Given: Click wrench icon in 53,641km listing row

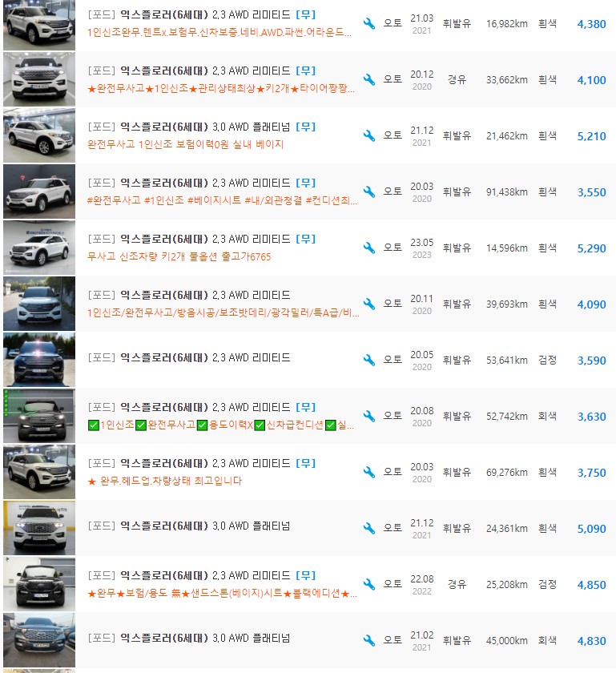Looking at the screenshot, I should tap(368, 360).
